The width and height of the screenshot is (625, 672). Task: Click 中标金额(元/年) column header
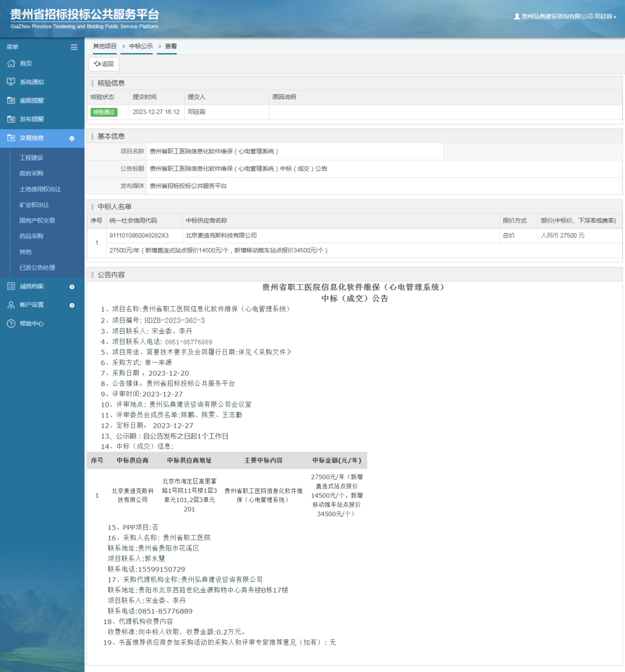pyautogui.click(x=337, y=461)
